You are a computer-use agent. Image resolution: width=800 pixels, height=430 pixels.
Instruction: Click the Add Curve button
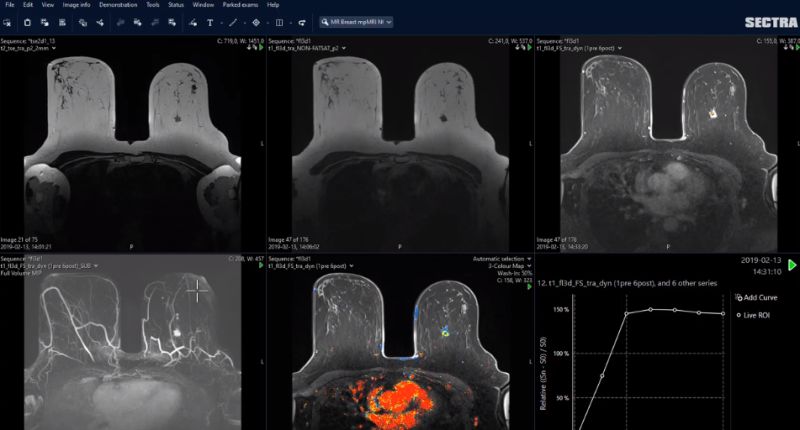tap(757, 297)
